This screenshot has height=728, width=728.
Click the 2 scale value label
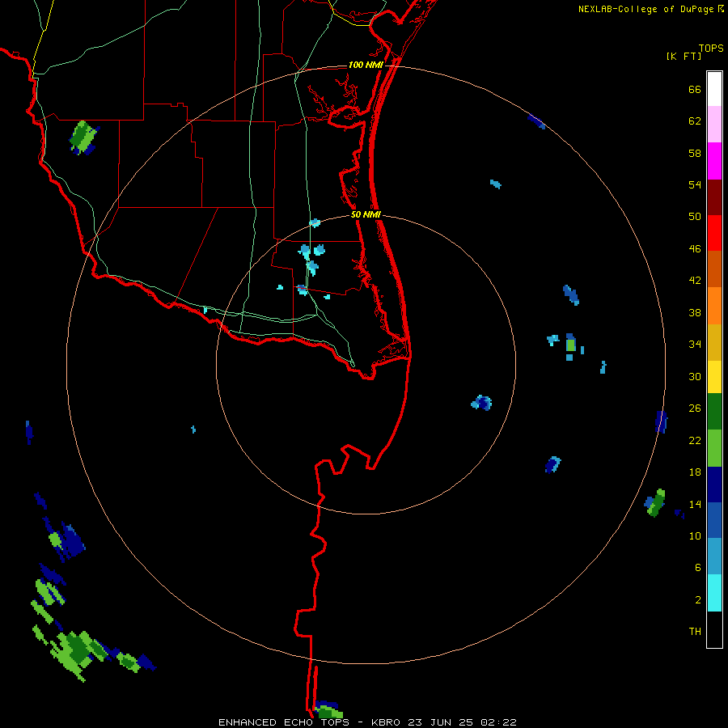pyautogui.click(x=698, y=600)
